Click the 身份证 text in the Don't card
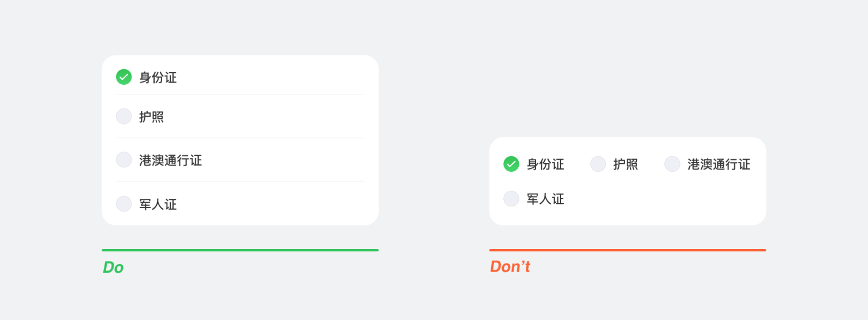868x320 pixels. point(545,164)
